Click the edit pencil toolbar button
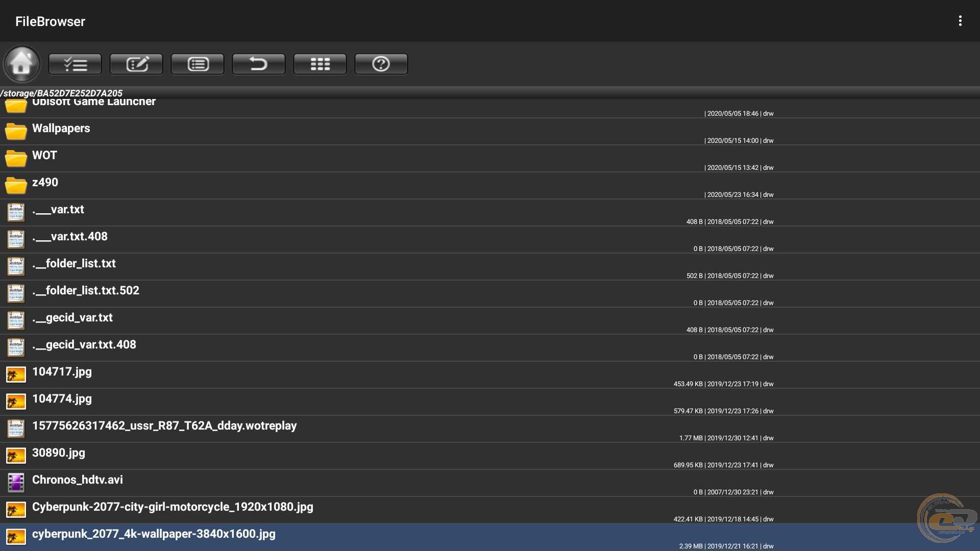 click(x=136, y=64)
